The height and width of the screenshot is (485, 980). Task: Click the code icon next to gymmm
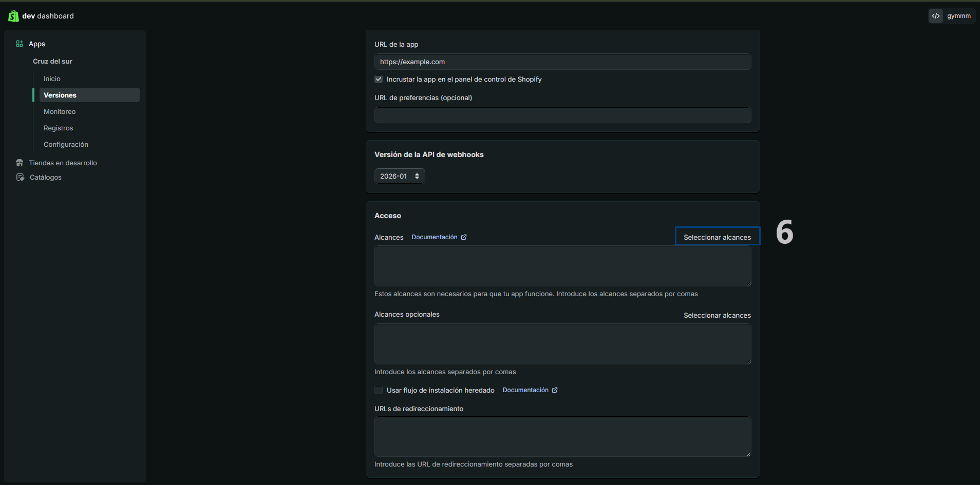[x=936, y=16]
